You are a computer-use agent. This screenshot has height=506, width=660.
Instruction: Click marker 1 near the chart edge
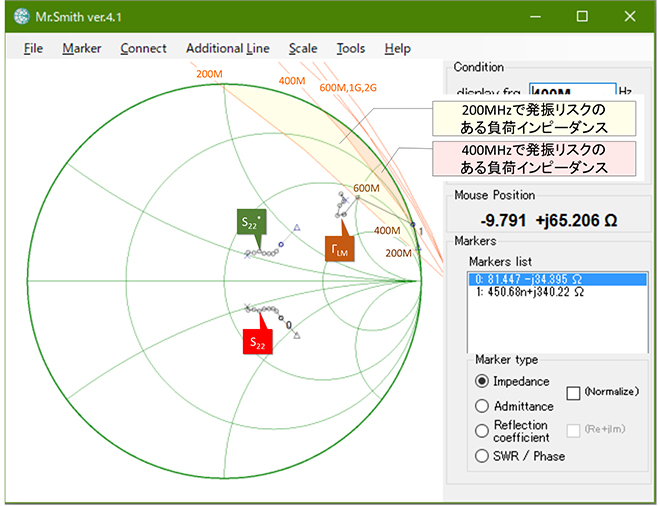[413, 224]
